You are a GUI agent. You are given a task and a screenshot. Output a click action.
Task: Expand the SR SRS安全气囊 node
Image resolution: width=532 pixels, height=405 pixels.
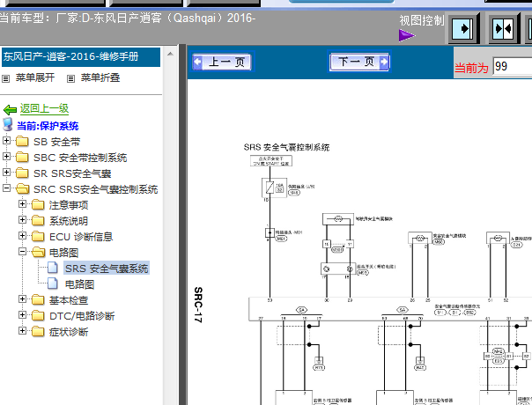pos(6,172)
